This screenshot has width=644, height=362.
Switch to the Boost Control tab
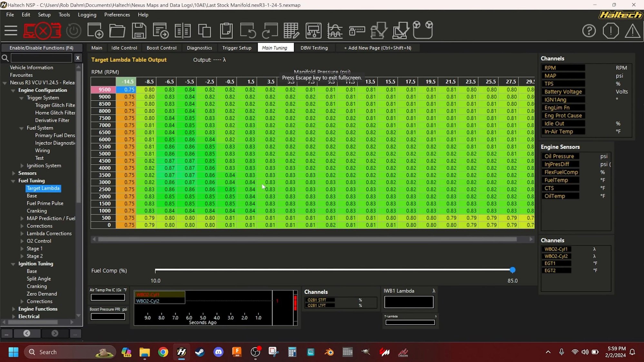(x=161, y=48)
